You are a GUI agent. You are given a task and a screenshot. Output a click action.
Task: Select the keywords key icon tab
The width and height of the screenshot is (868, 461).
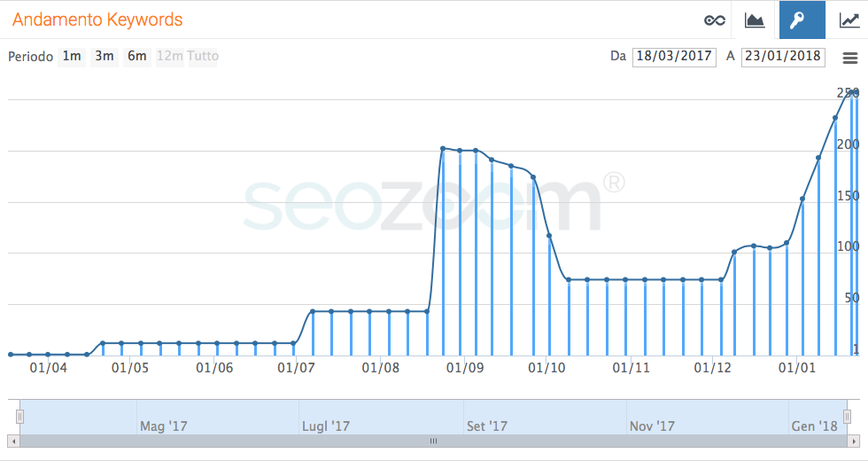click(x=802, y=20)
